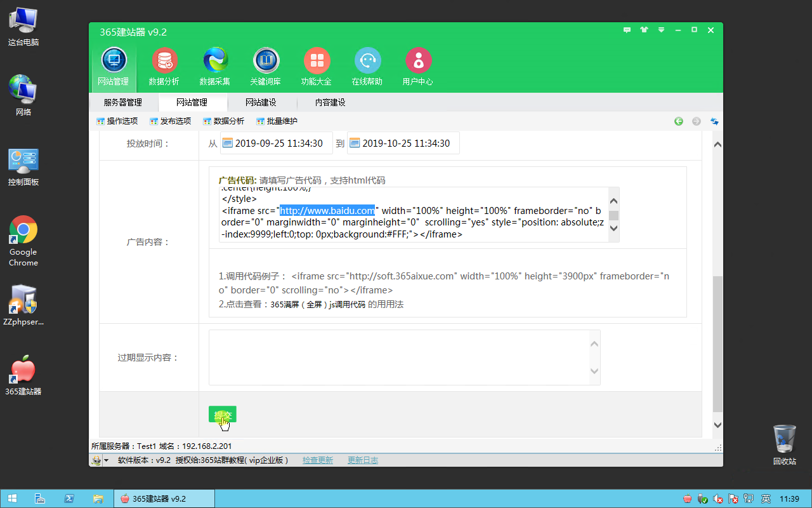
Task: Open the 关键词库 module icon
Action: 266,67
